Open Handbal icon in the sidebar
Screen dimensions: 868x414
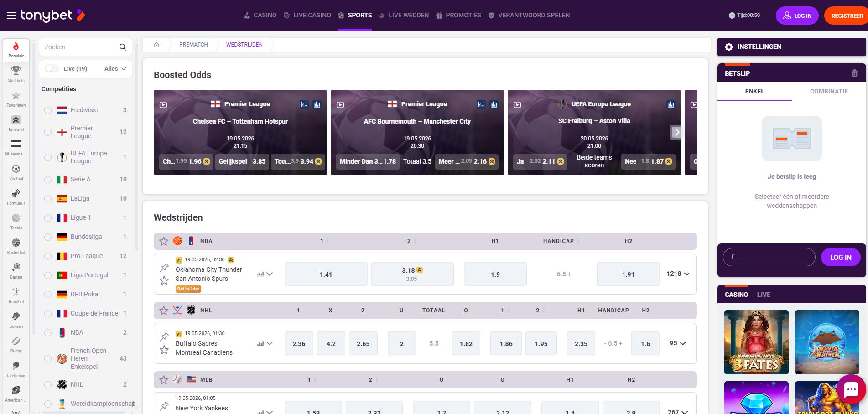click(16, 292)
